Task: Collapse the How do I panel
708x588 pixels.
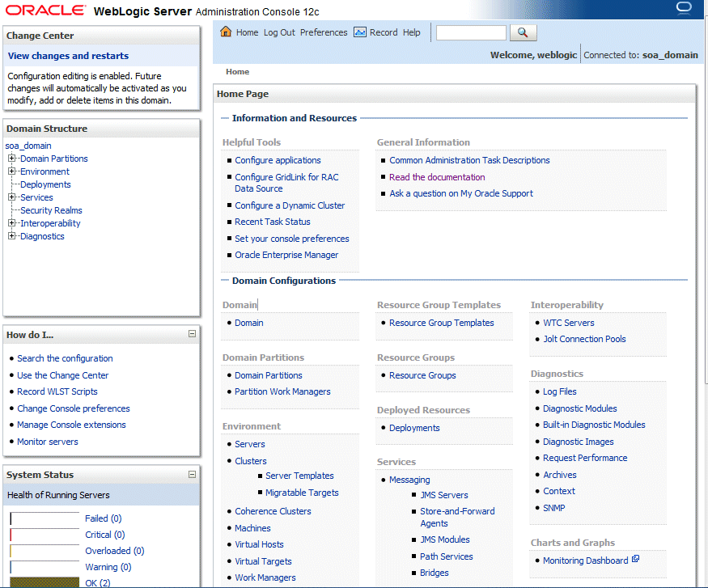Action: pyautogui.click(x=192, y=333)
